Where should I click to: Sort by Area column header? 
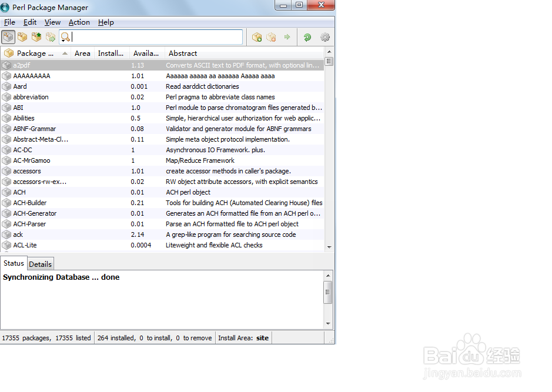click(x=82, y=53)
